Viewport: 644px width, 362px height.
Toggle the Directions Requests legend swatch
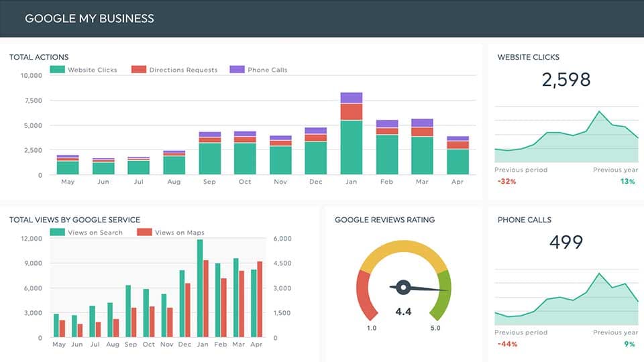point(139,69)
